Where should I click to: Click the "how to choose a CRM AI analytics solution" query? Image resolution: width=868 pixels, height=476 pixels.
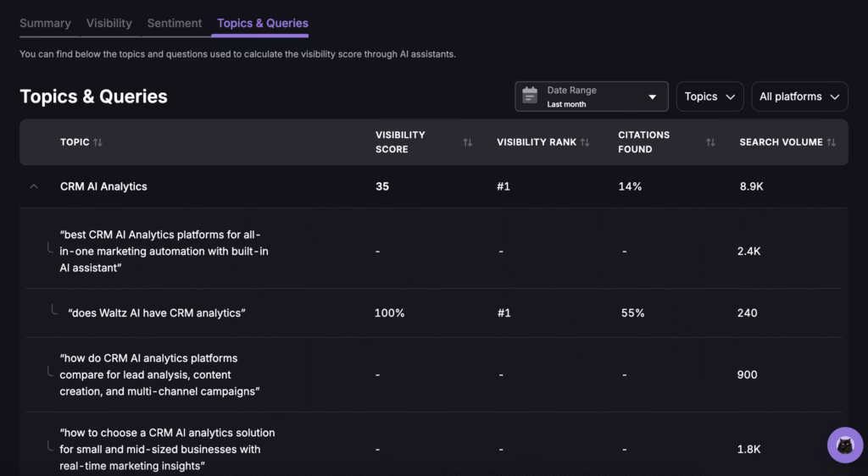click(167, 449)
